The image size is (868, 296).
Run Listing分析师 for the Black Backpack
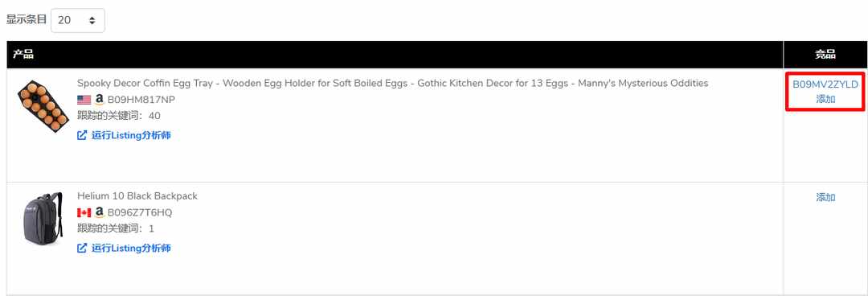tap(131, 249)
